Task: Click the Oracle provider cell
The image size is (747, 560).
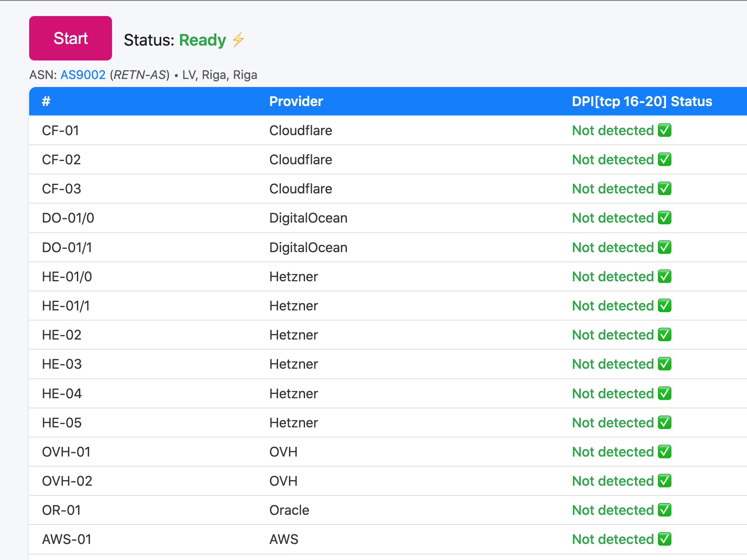Action: click(289, 510)
